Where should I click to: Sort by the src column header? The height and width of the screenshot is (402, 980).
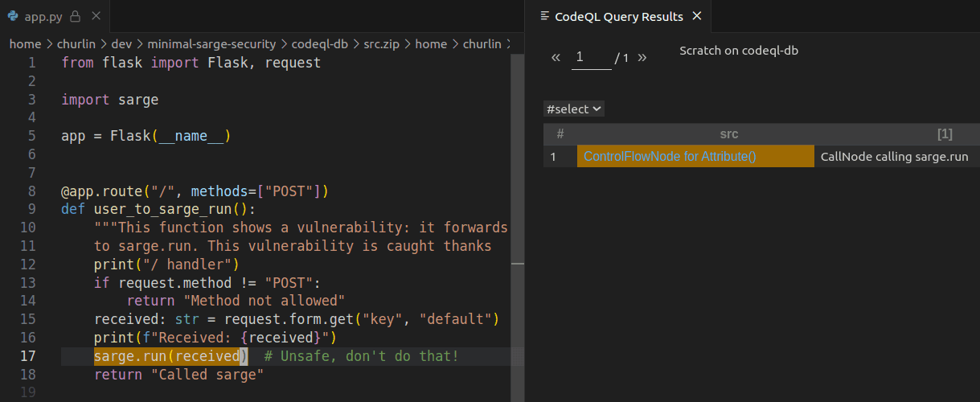coord(728,134)
